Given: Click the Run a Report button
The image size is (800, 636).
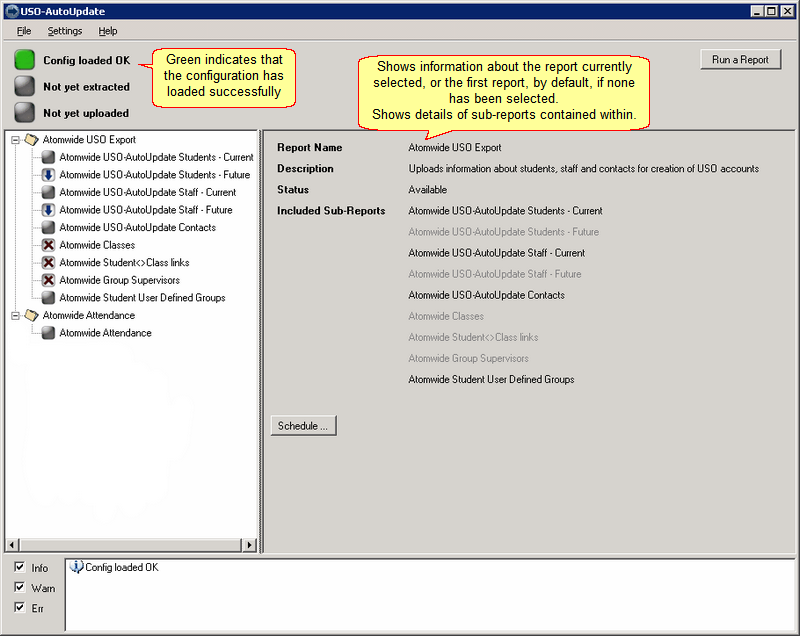Looking at the screenshot, I should (740, 60).
